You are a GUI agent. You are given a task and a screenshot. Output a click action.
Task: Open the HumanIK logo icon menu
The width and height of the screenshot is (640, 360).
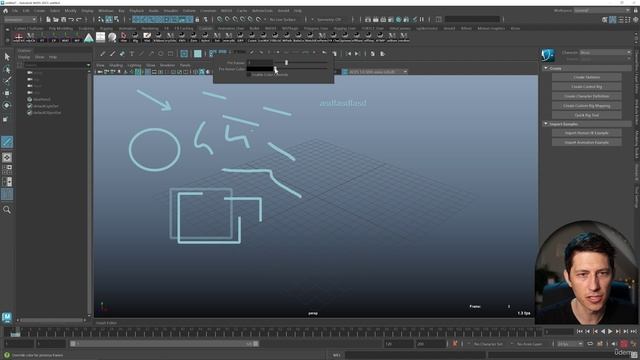[548, 55]
